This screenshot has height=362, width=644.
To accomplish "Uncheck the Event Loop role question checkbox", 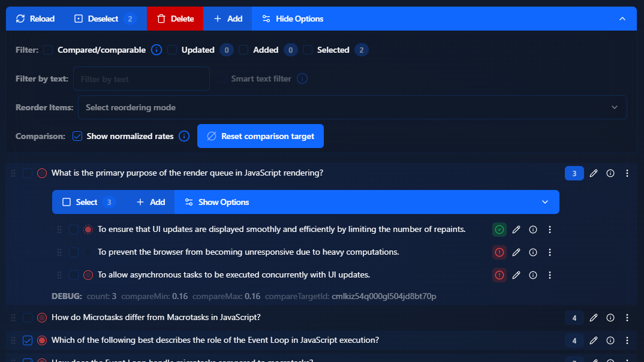I will coord(28,340).
